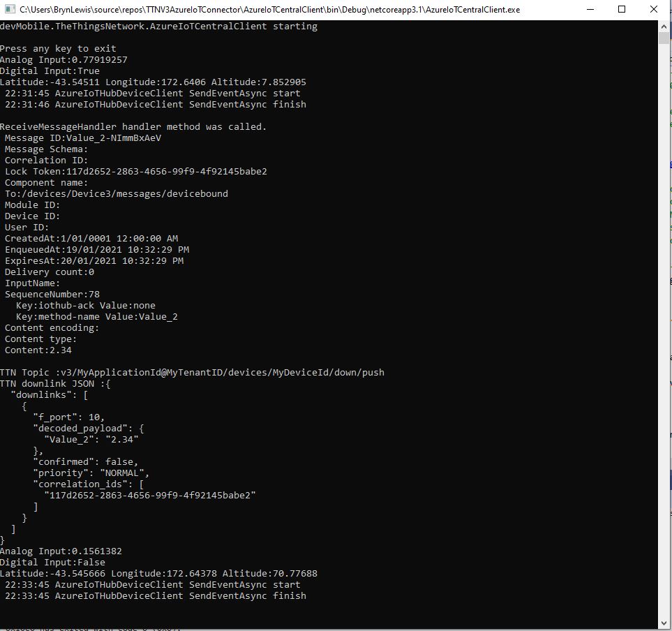672x631 pixels.
Task: Close the AzureIoTCentralClient console window
Action: pos(654,10)
